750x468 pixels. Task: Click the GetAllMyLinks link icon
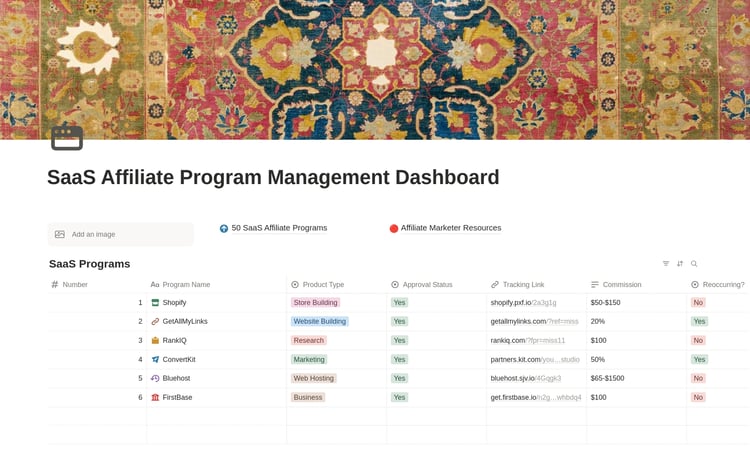click(155, 322)
